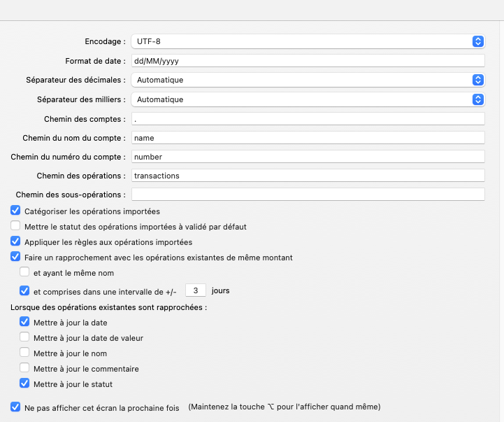Toggle Ne pas afficher cet écran checkbox
The image size is (504, 422).
pyautogui.click(x=16, y=407)
